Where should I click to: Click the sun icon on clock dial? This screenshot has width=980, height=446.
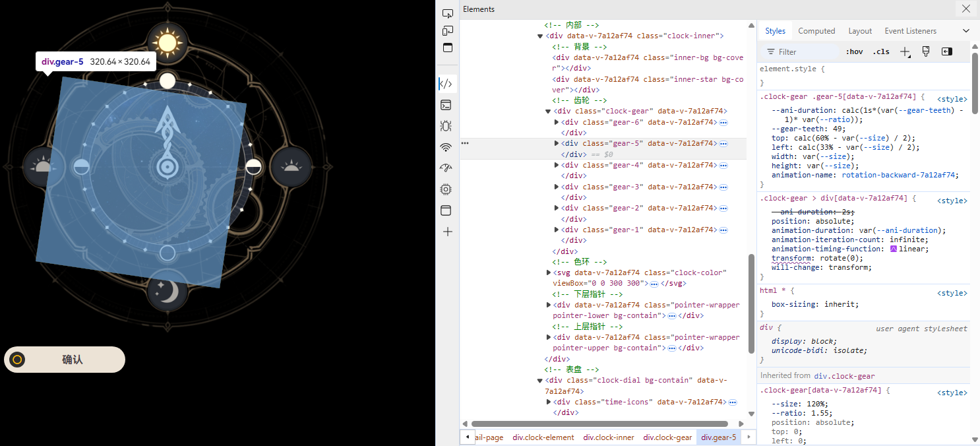[168, 42]
